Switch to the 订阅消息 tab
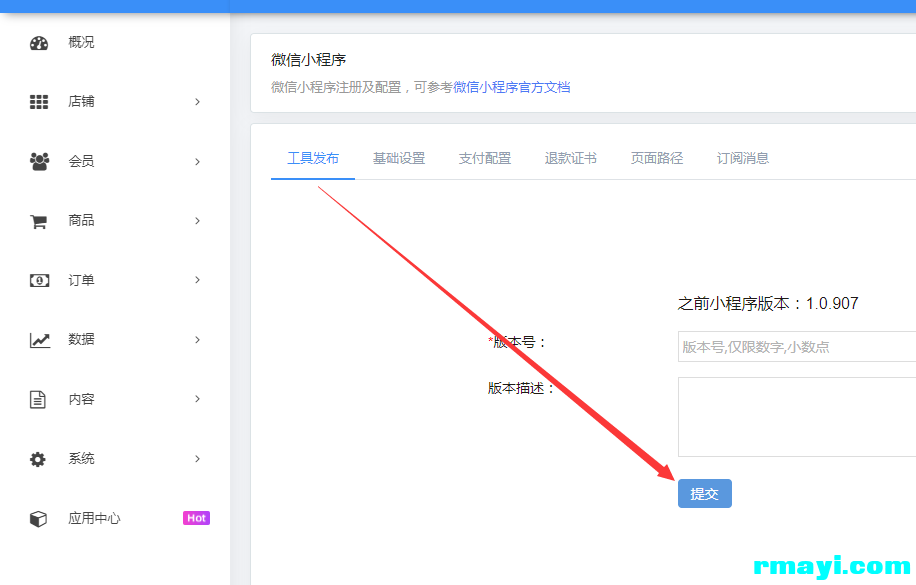 tap(742, 158)
